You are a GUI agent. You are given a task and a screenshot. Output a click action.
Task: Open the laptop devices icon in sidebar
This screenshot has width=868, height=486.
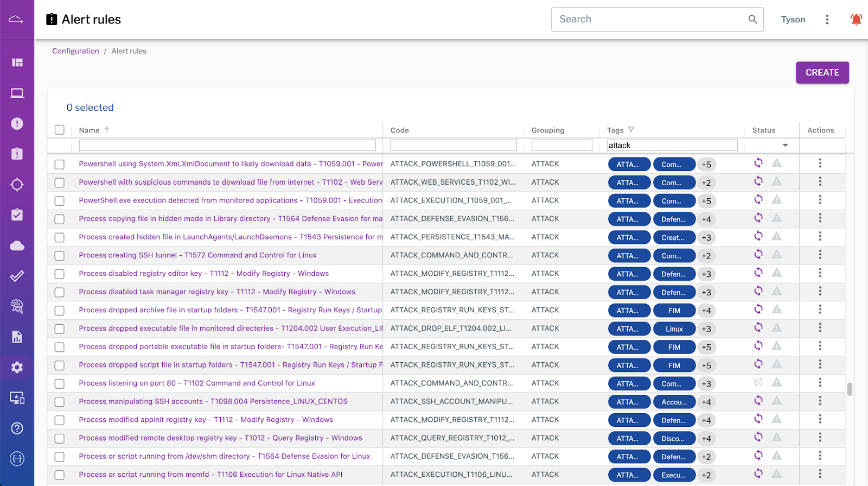pyautogui.click(x=17, y=93)
